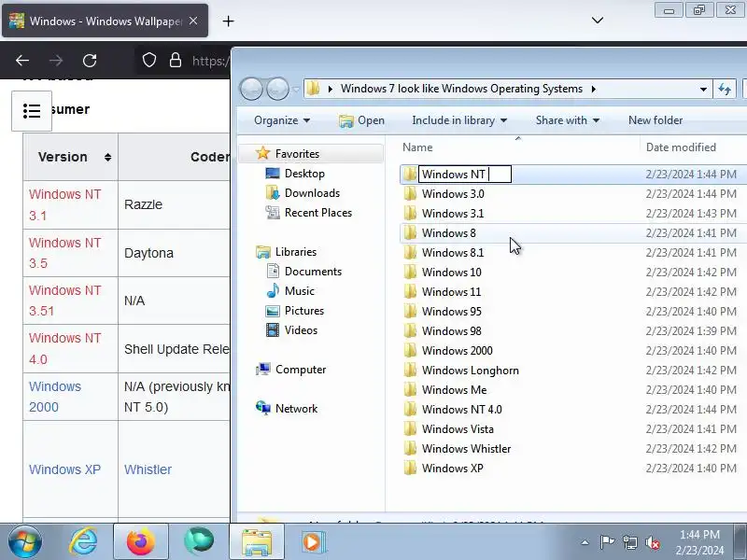Open the Organize menu

[x=282, y=120]
